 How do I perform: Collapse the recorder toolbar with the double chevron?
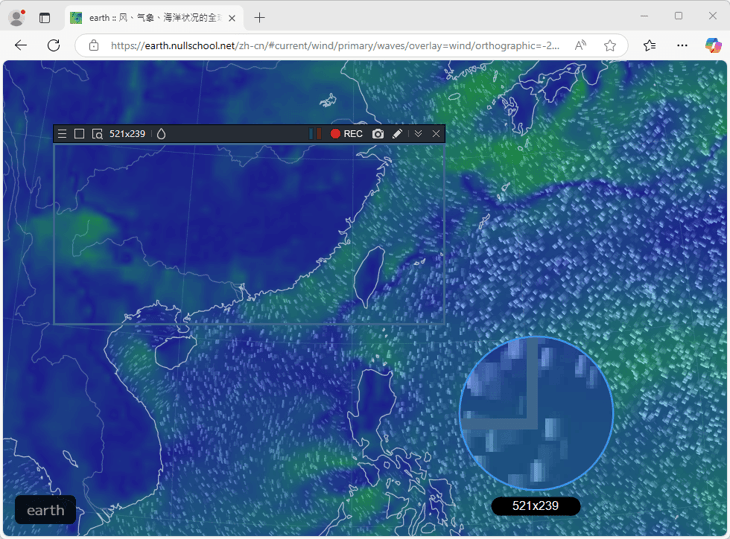click(418, 134)
